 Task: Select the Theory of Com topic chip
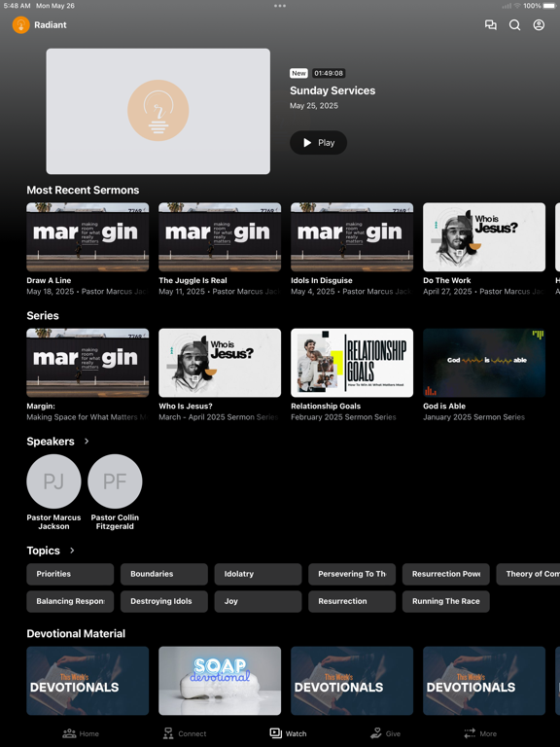(528, 574)
